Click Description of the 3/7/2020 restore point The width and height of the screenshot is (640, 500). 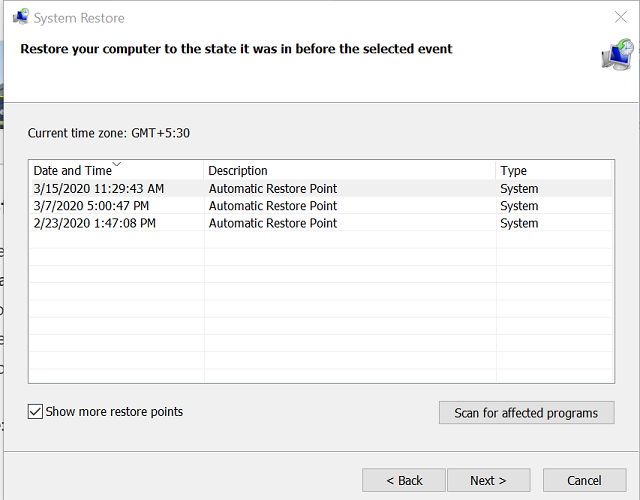click(272, 206)
